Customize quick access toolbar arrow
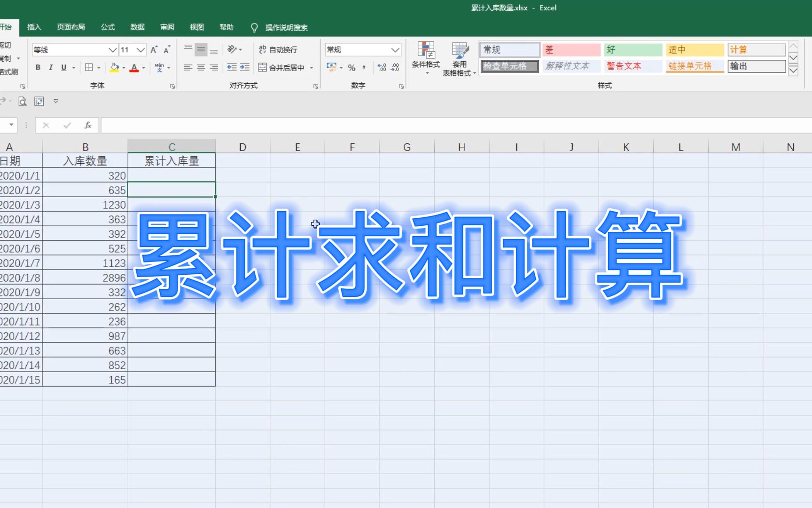 click(56, 101)
